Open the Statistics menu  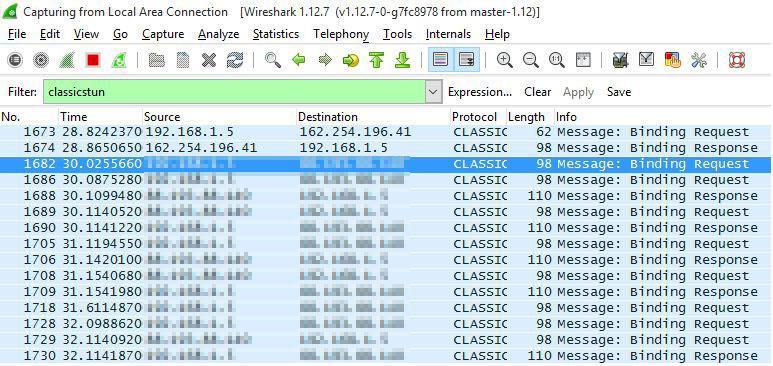pyautogui.click(x=276, y=34)
